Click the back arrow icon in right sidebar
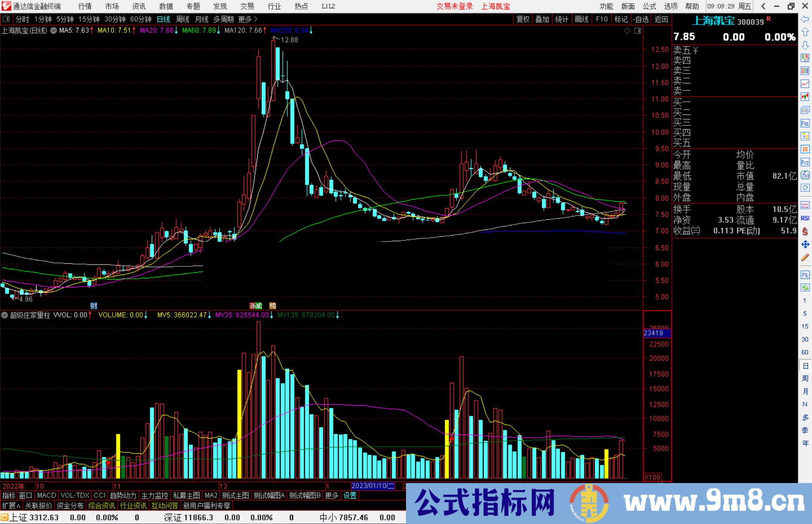This screenshot has height=524, width=812. [x=805, y=19]
